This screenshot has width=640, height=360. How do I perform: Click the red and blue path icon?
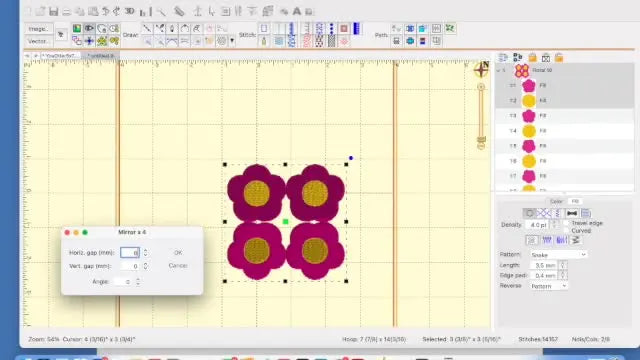click(423, 41)
